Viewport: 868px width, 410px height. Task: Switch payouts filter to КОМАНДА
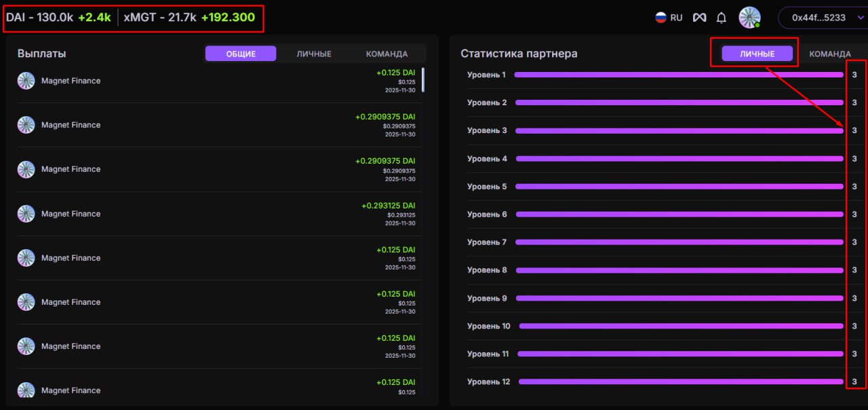point(387,54)
